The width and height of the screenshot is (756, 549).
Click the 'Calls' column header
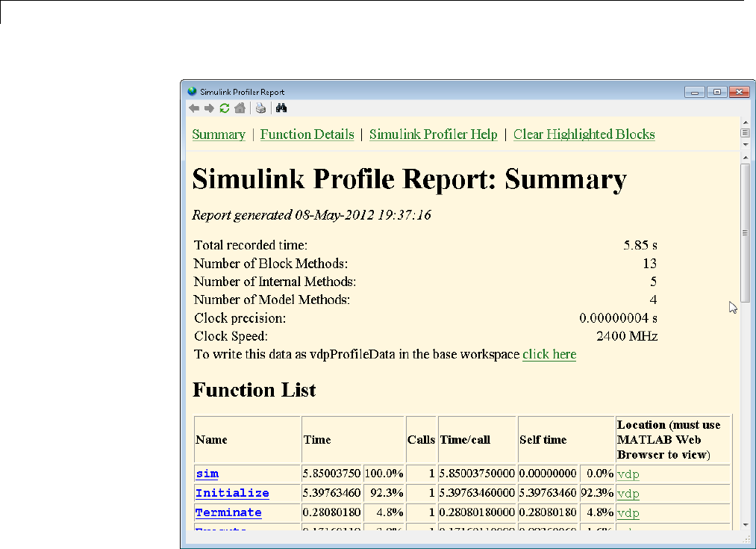point(421,439)
